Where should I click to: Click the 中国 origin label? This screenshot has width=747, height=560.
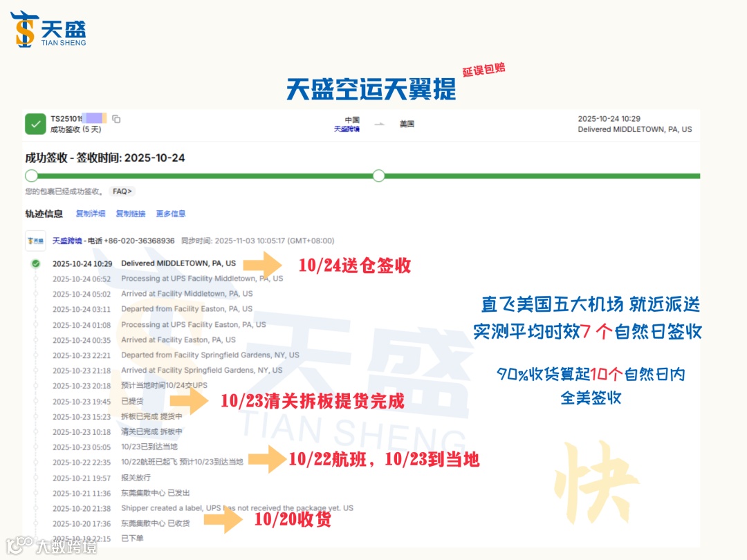tap(352, 120)
